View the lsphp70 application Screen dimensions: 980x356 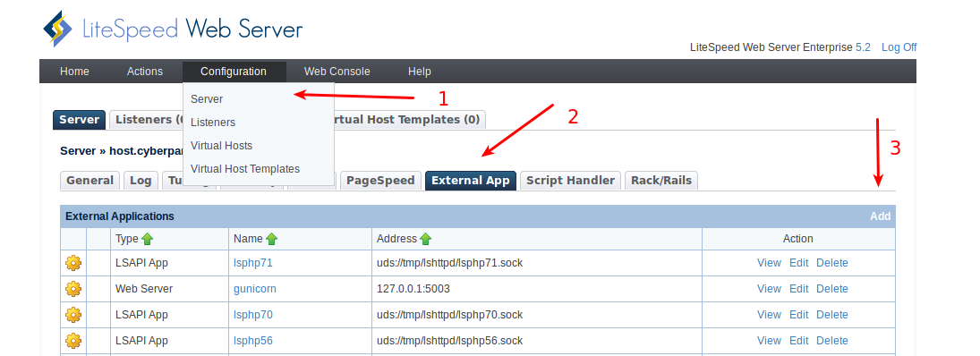[769, 315]
